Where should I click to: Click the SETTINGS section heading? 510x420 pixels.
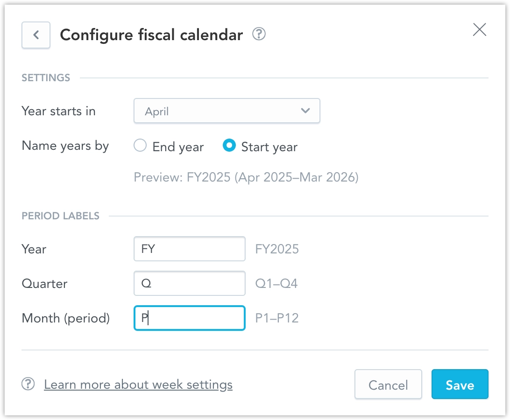click(x=45, y=77)
